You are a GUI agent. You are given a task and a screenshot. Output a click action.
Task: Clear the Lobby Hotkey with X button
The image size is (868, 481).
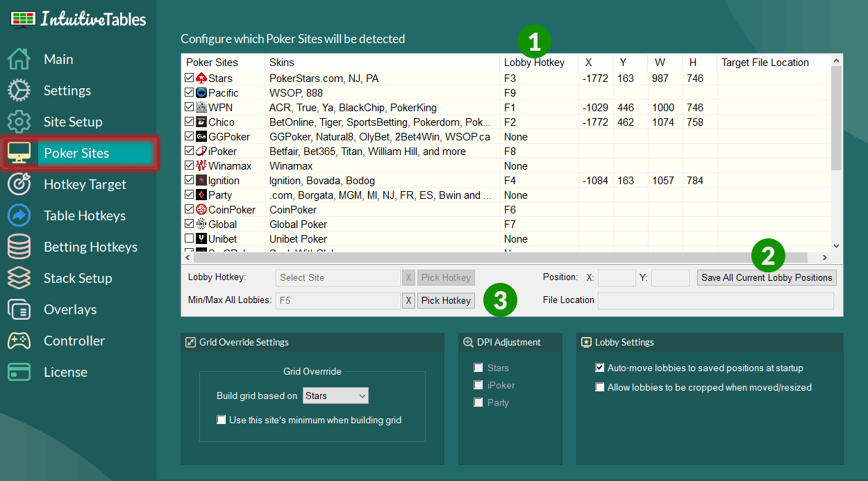point(408,277)
